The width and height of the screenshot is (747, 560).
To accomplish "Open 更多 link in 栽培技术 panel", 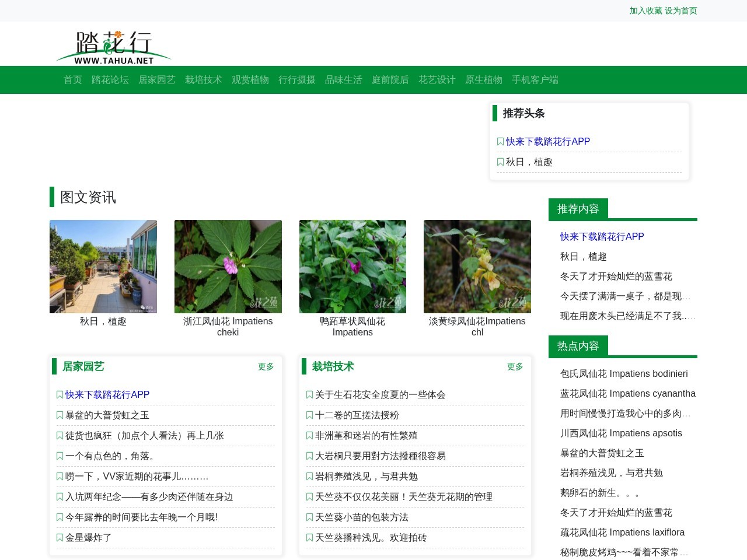I will click(x=514, y=367).
